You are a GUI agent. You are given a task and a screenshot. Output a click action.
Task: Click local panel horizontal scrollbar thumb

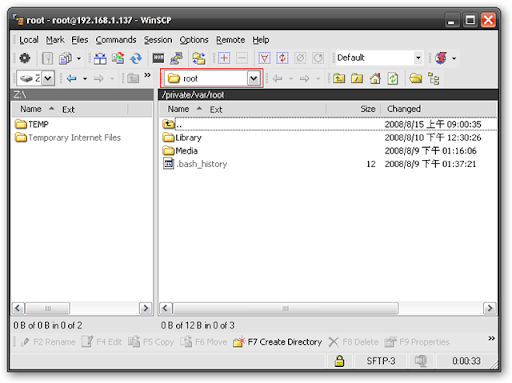pyautogui.click(x=47, y=308)
